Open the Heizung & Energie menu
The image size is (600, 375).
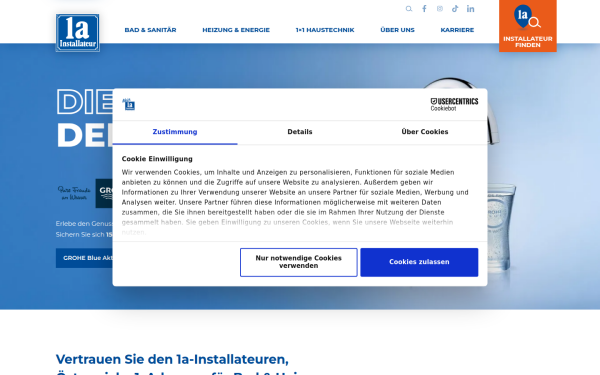click(236, 30)
